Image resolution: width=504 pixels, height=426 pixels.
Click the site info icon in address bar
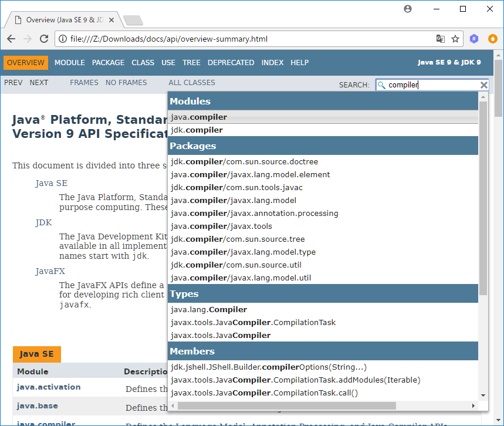pyautogui.click(x=63, y=39)
